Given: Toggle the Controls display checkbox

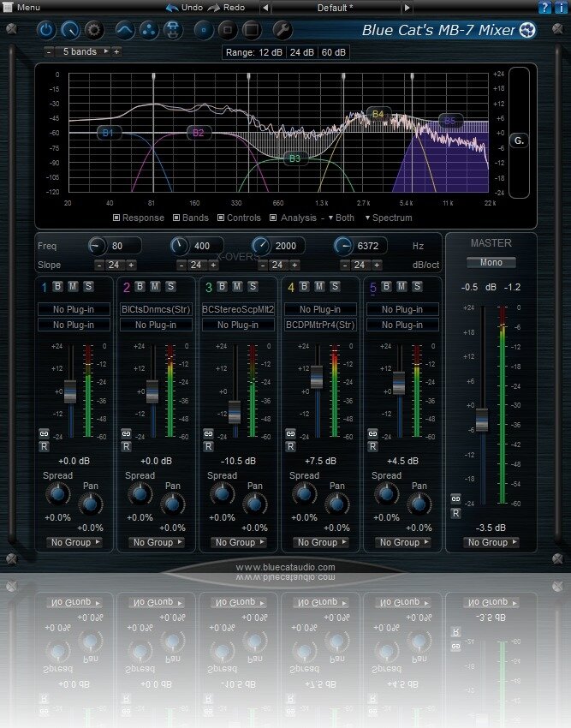Looking at the screenshot, I should click(x=221, y=218).
